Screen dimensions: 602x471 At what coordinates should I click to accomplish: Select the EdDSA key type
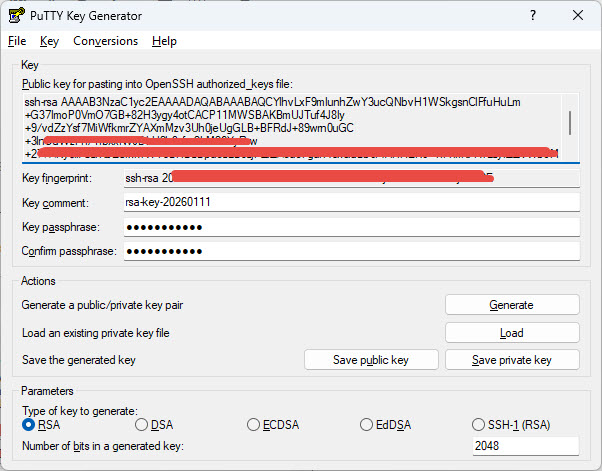pos(367,425)
